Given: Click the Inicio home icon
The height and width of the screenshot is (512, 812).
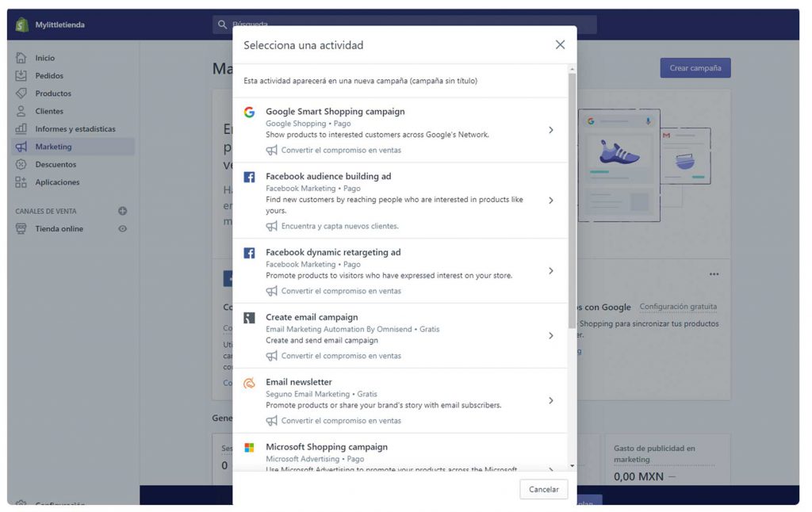Looking at the screenshot, I should click(21, 58).
